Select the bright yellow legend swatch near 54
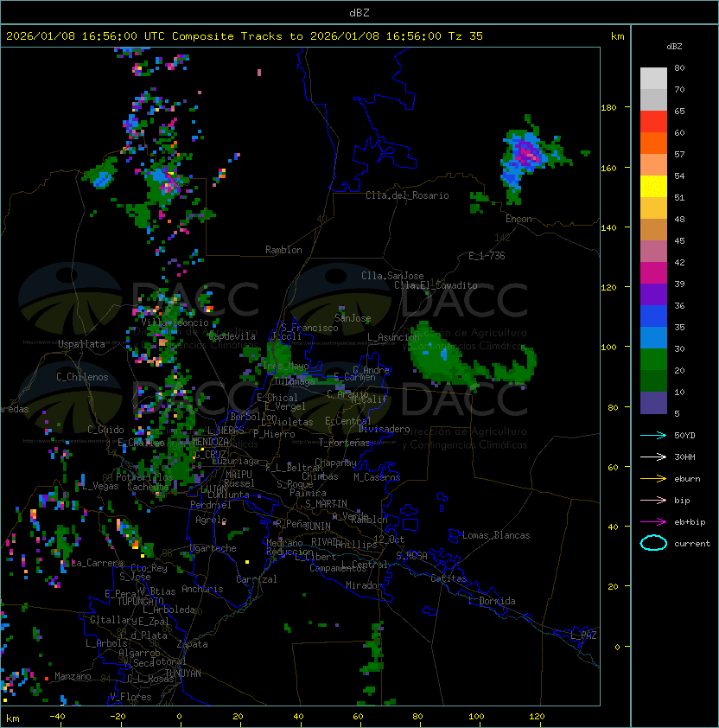719x728 pixels. (653, 187)
